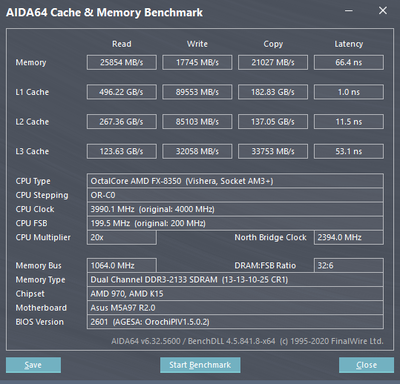The image size is (400, 384).
Task: Click the CPU Stepping value OR-C0
Action: pos(235,195)
